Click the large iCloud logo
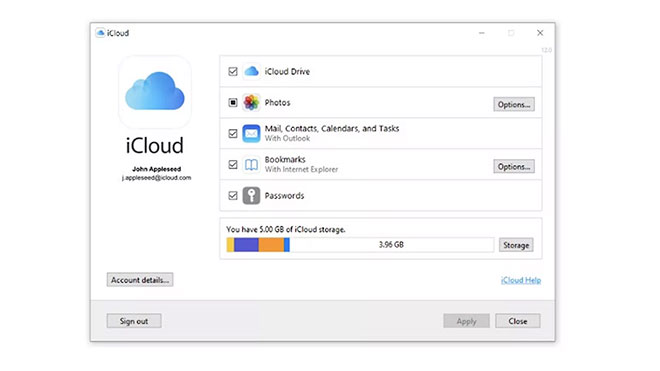Viewport: 660px width, 371px height. point(155,92)
